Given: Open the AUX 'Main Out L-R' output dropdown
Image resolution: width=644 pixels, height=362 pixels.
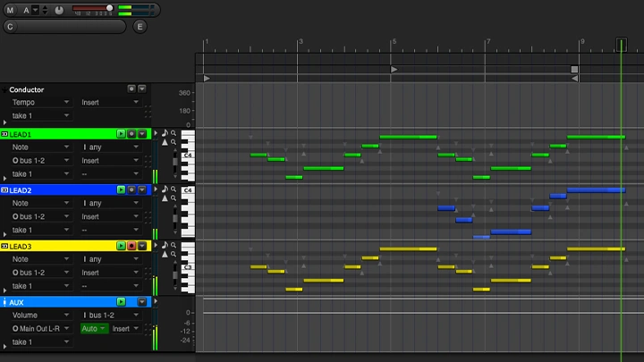Looking at the screenshot, I should point(40,328).
